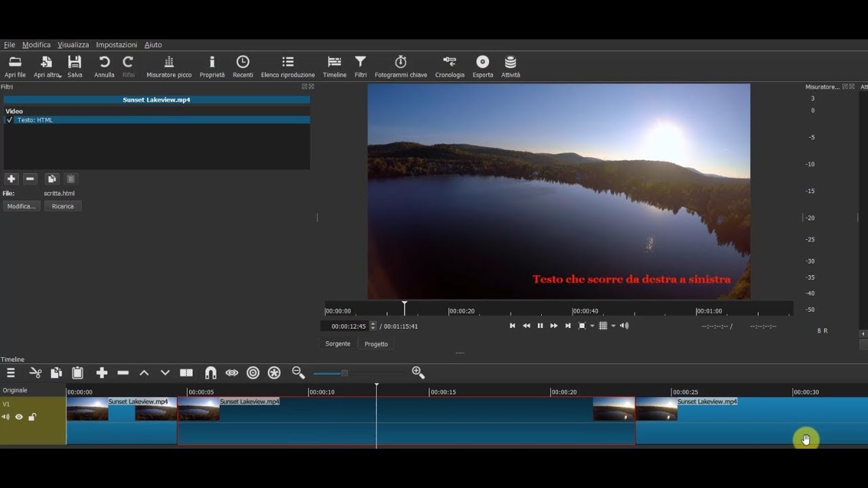Toggle player volume speaker icon
868x488 pixels.
624,326
